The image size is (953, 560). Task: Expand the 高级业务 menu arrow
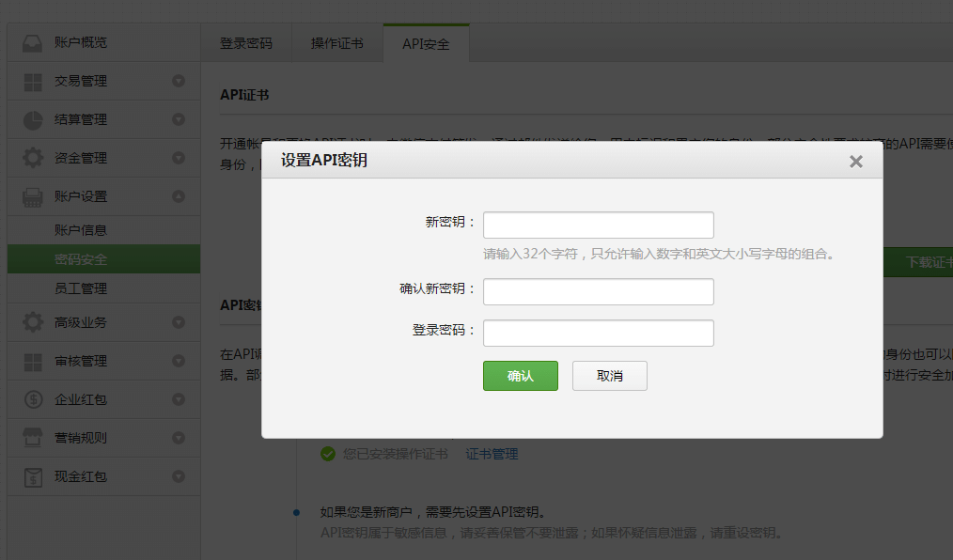179,322
